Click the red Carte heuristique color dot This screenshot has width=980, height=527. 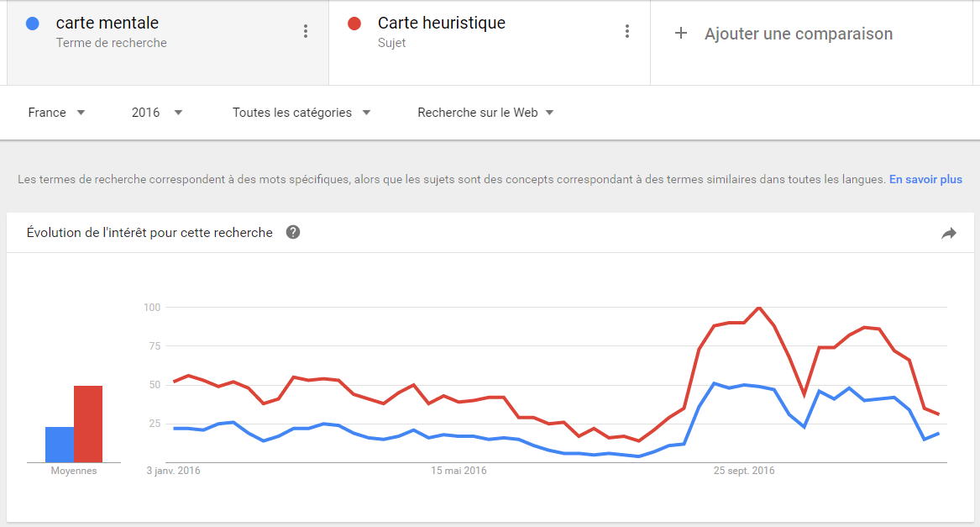point(354,24)
